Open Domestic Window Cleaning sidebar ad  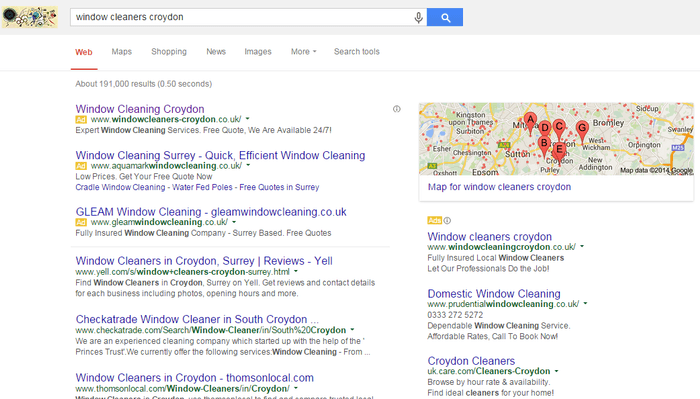coord(494,294)
